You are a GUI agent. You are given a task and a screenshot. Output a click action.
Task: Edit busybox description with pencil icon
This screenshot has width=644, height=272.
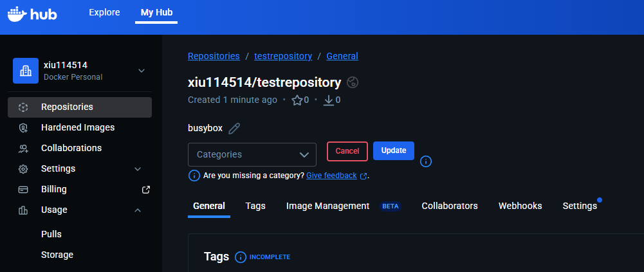click(234, 129)
